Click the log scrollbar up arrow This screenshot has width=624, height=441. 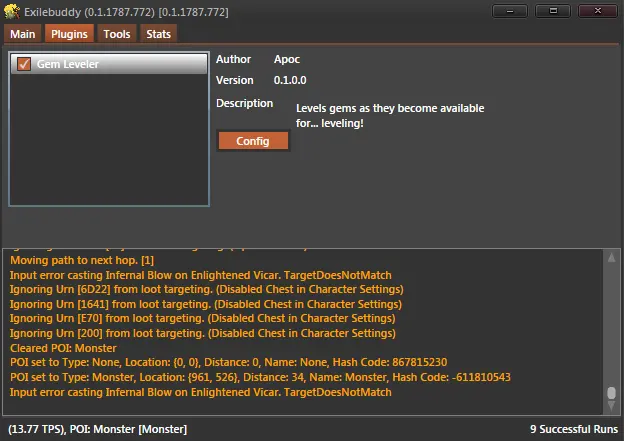click(x=610, y=257)
